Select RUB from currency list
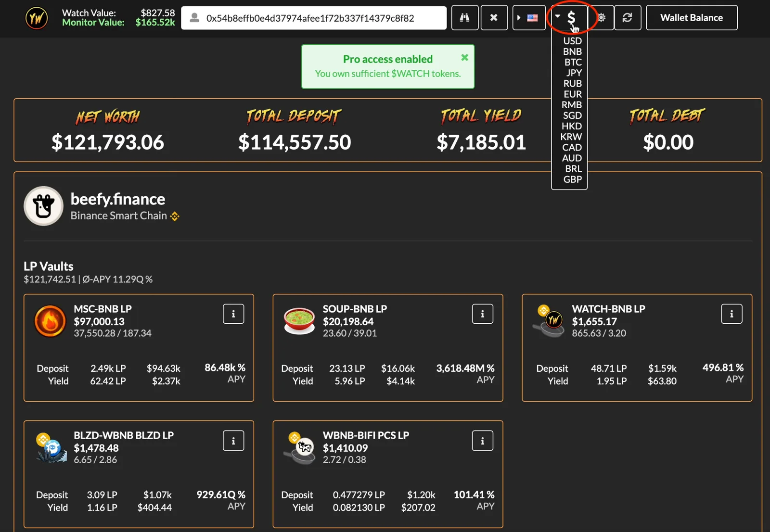Screen dimensions: 770x532 [572, 83]
